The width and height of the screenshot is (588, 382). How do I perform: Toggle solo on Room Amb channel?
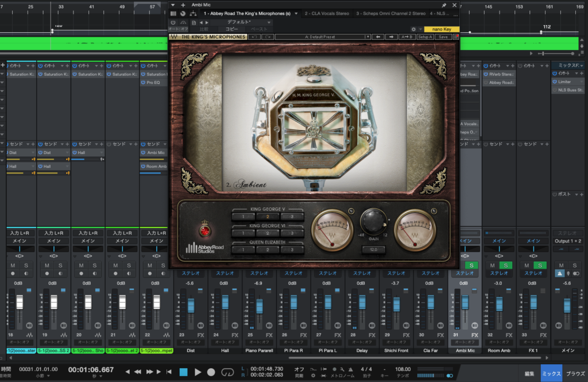coord(506,265)
